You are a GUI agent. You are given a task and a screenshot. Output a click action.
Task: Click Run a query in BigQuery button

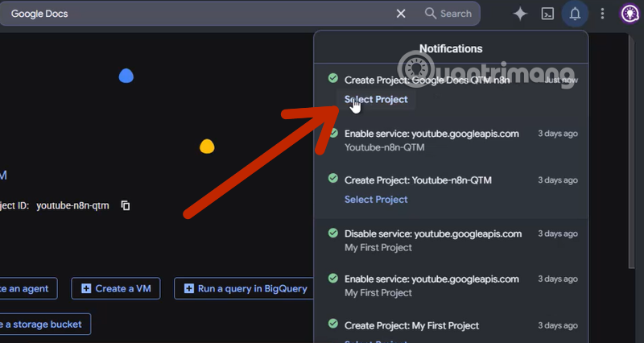[246, 288]
